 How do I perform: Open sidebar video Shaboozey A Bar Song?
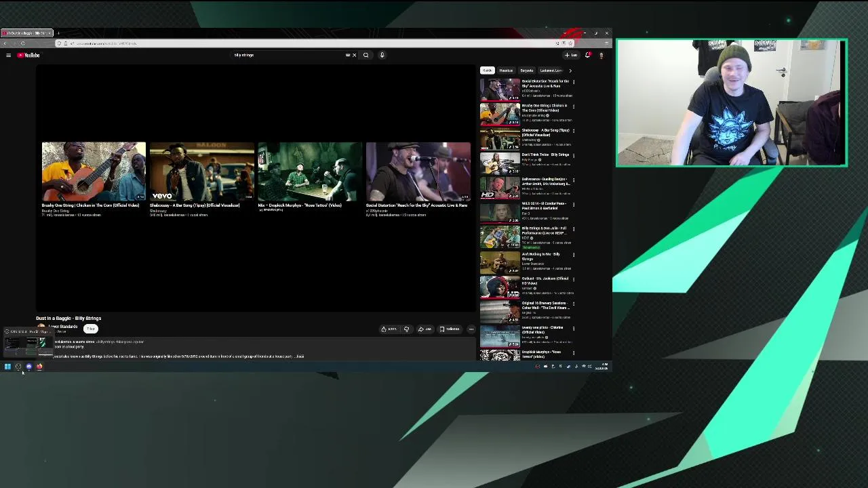click(500, 138)
